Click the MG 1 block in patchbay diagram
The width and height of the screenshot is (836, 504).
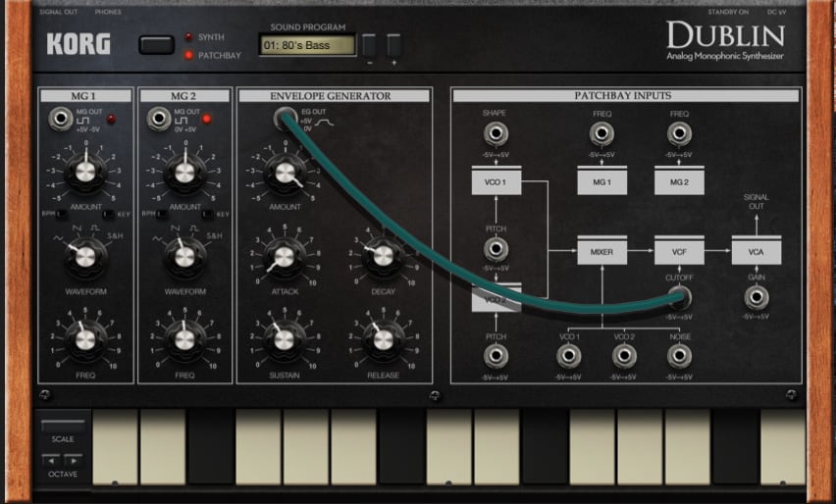(x=601, y=180)
